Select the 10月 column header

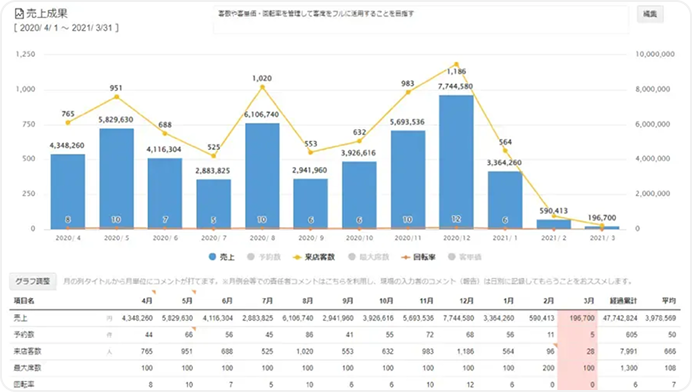click(386, 301)
